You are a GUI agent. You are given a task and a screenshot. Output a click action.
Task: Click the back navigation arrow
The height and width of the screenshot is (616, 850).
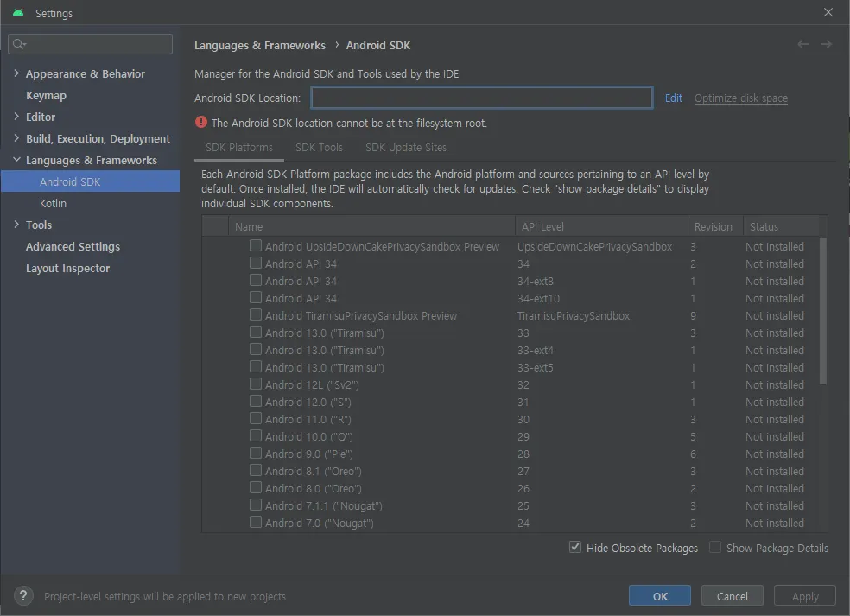tap(803, 44)
